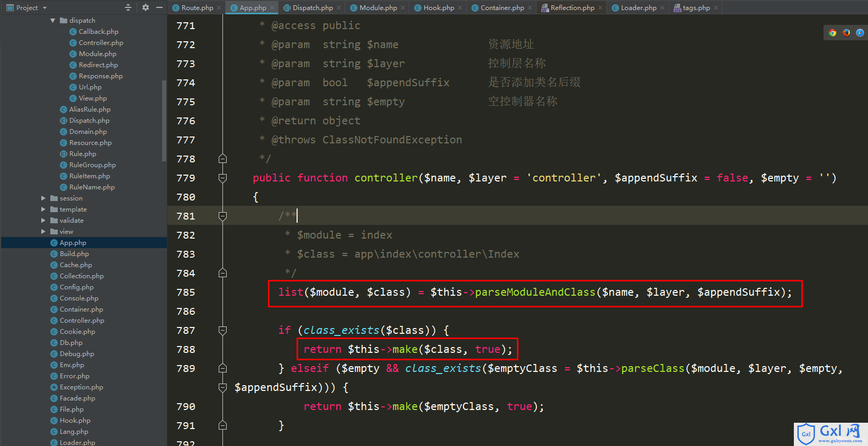Select Facade.php in project tree
Screen dimensions: 868x446
[77, 398]
